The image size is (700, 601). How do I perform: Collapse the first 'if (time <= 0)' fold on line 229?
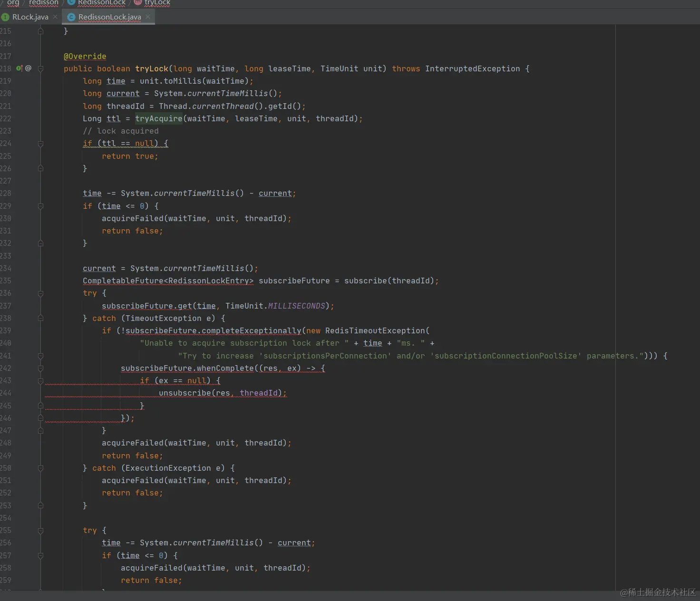(40, 206)
